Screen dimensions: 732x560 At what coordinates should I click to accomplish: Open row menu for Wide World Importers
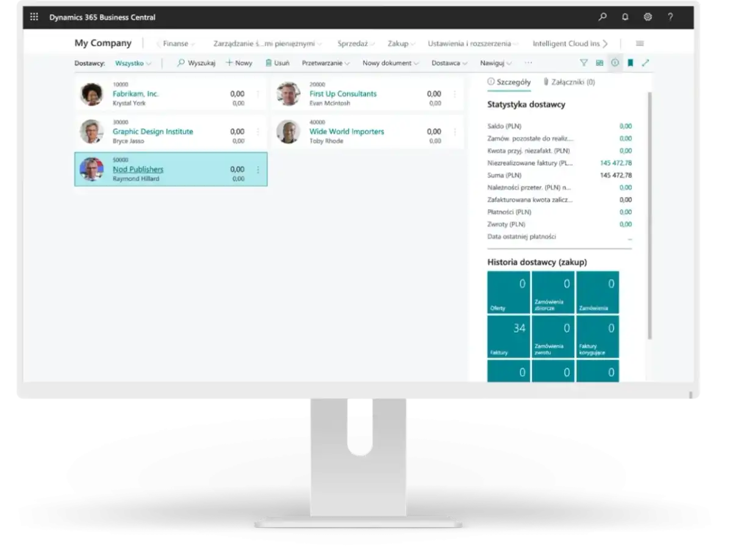(x=454, y=132)
